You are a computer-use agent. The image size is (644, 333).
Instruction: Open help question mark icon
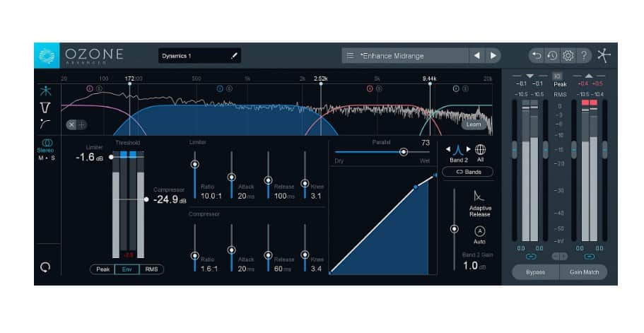tap(584, 55)
